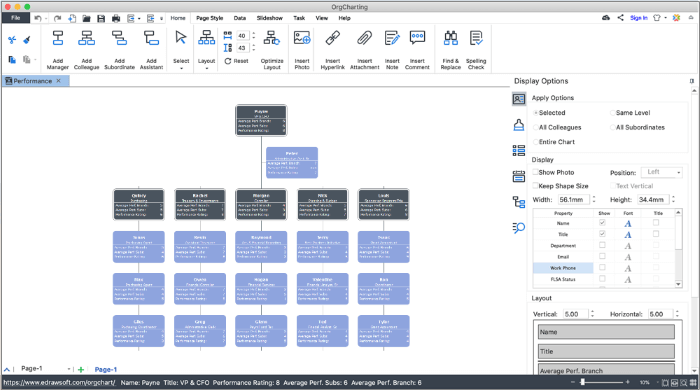Click the cloud icon in top right
Image resolution: width=700 pixels, height=390 pixels.
click(606, 18)
